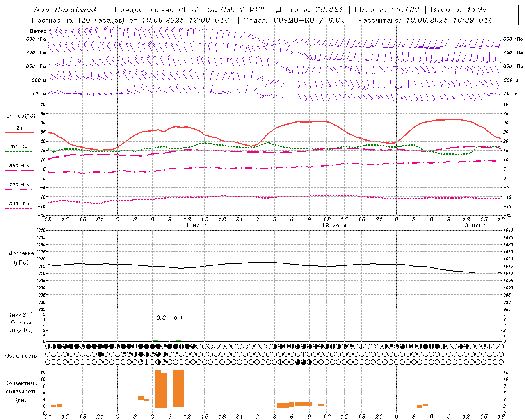The image size is (525, 420).
Task: Click the 'Облачность' cloud cover label
Action: click(x=21, y=356)
